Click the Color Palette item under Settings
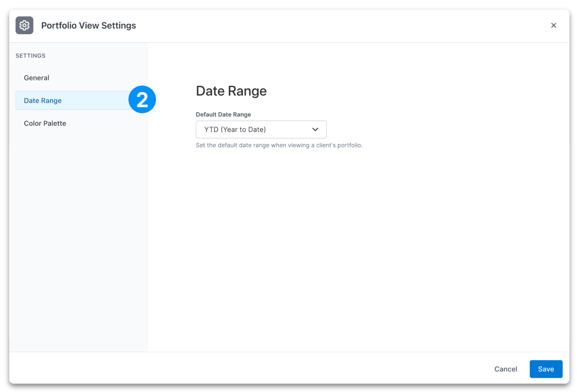Viewport: 580px width, 392px height. click(x=45, y=123)
